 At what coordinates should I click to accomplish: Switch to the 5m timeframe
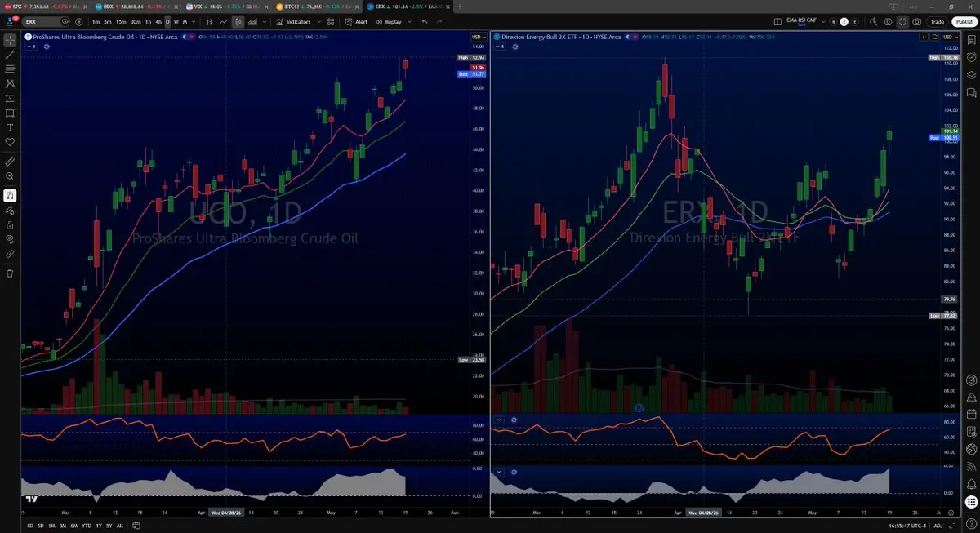pyautogui.click(x=108, y=21)
